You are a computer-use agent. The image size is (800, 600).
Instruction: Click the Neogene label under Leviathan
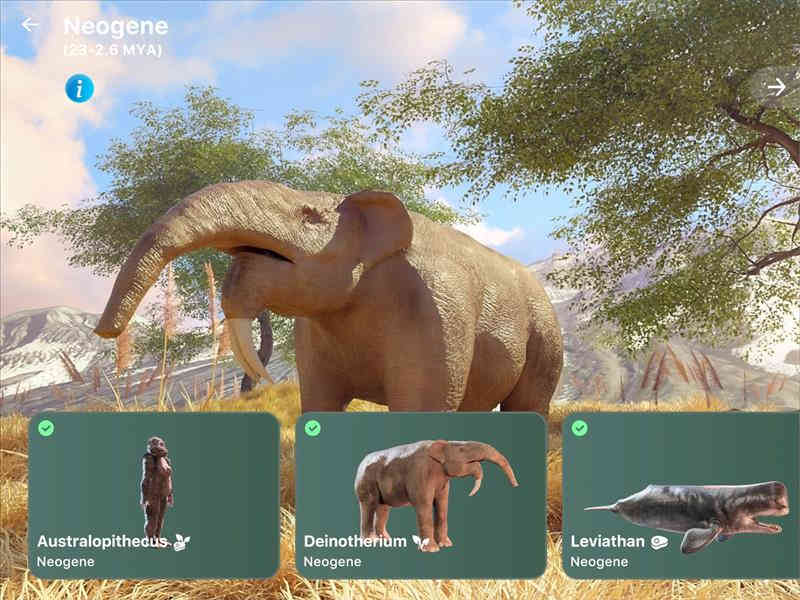point(599,562)
